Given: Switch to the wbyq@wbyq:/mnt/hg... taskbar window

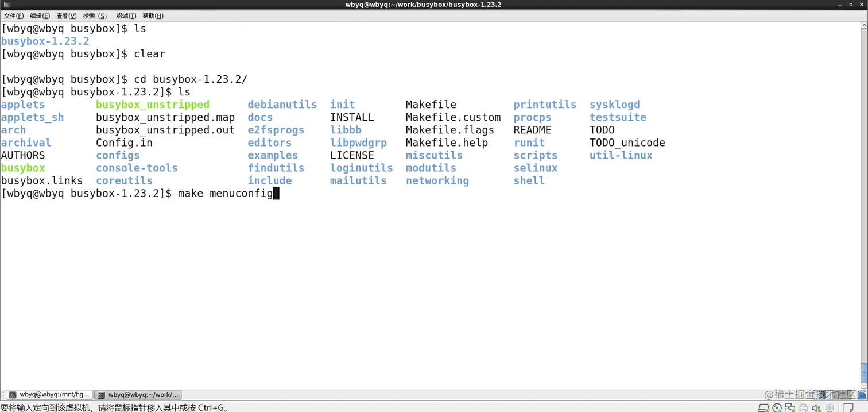Looking at the screenshot, I should coord(49,395).
